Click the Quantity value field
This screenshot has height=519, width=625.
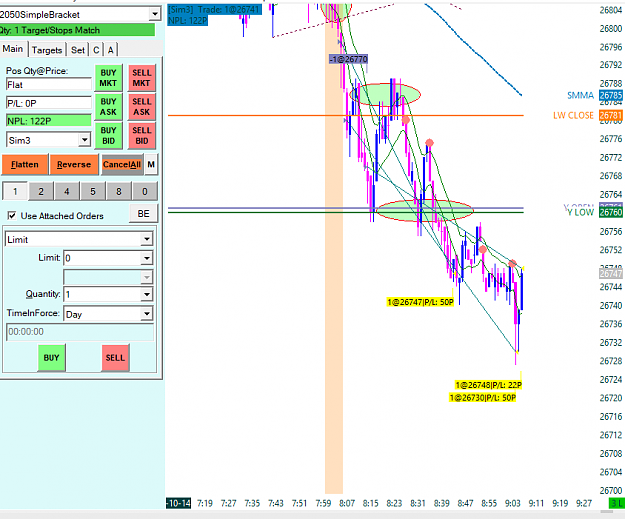click(x=102, y=294)
